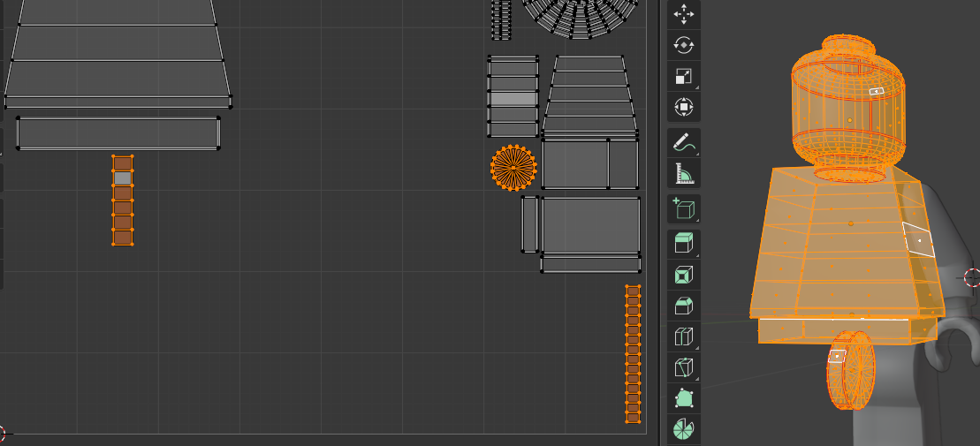980x446 pixels.
Task: Click the wide rounded rectangle UV island under large trapezoid
Action: (118, 133)
